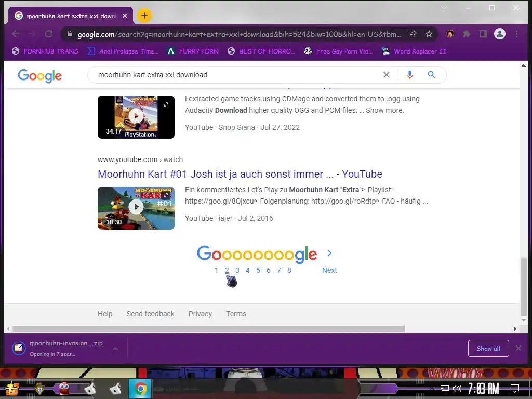Bookmark this page with the star icon
Screen dimensions: 532x399
429,34
